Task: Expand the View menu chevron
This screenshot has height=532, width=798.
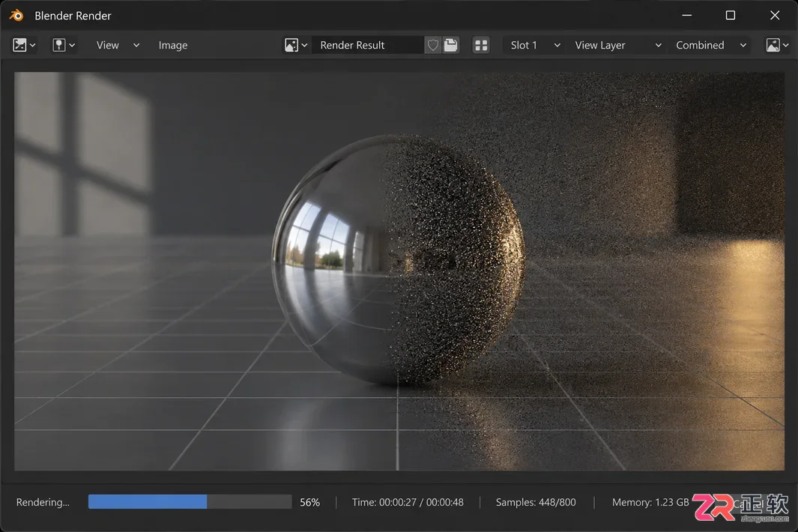Action: coord(136,45)
